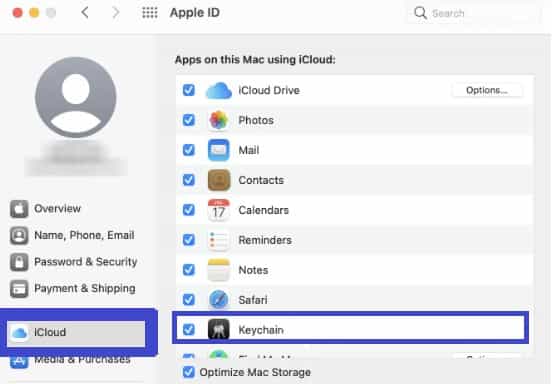Uncheck the Safari checkbox
This screenshot has width=552, height=384.
[x=189, y=300]
